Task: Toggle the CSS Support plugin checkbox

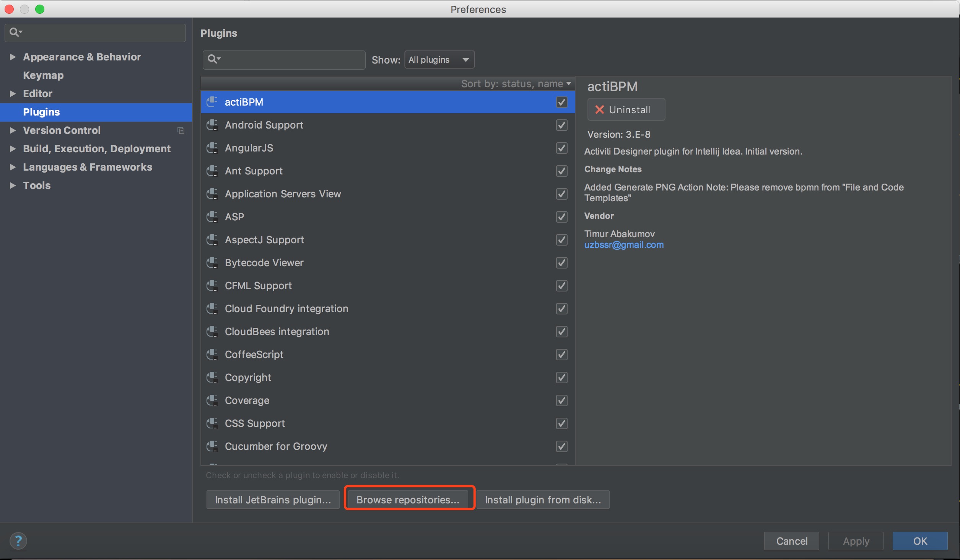Action: coord(561,423)
